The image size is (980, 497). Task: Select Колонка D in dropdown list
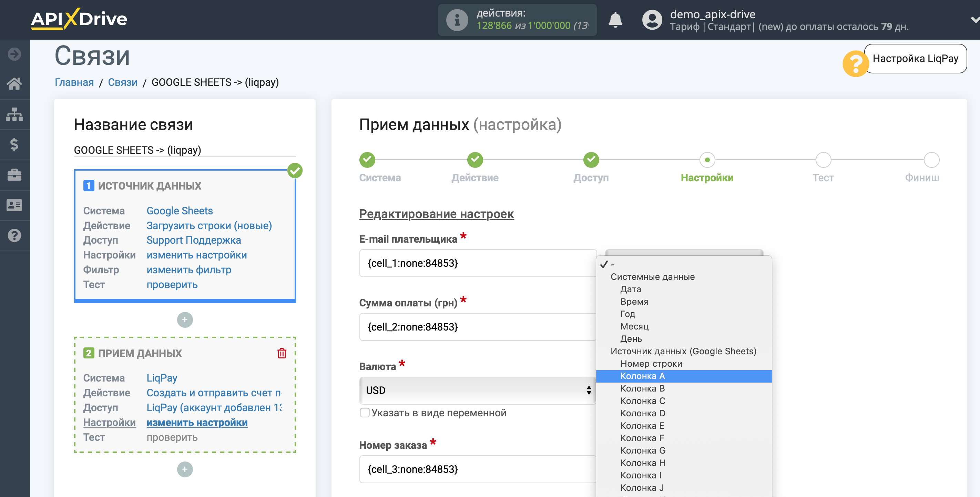684,413
